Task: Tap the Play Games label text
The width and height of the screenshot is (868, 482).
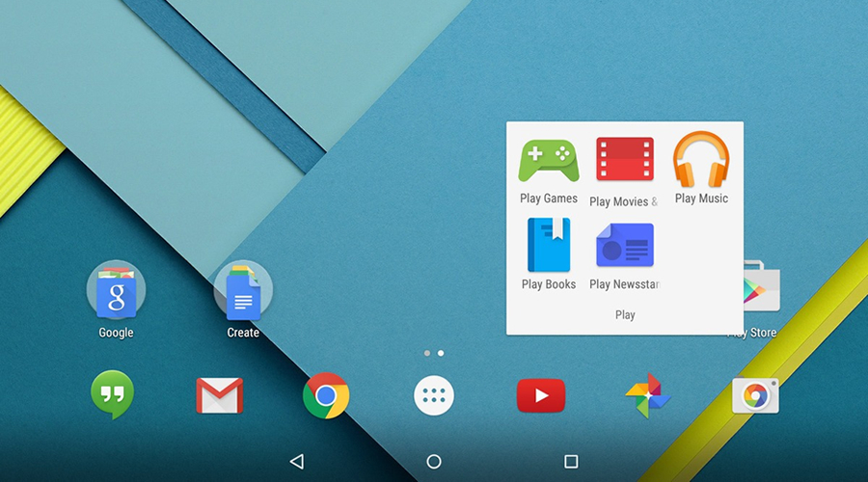Action: (549, 199)
